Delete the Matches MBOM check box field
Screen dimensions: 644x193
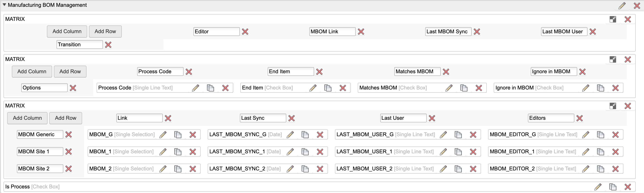click(478, 88)
